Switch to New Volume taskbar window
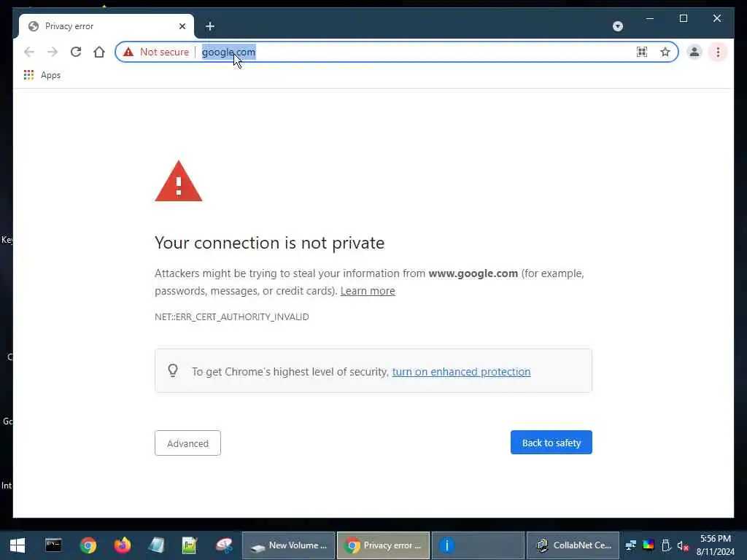The height and width of the screenshot is (560, 747). (x=289, y=545)
